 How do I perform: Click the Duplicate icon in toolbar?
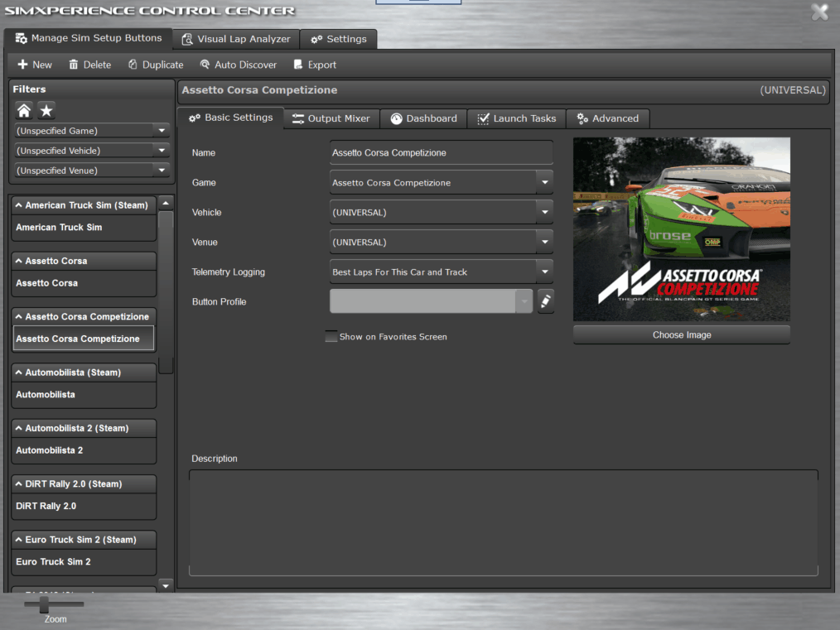coord(133,65)
